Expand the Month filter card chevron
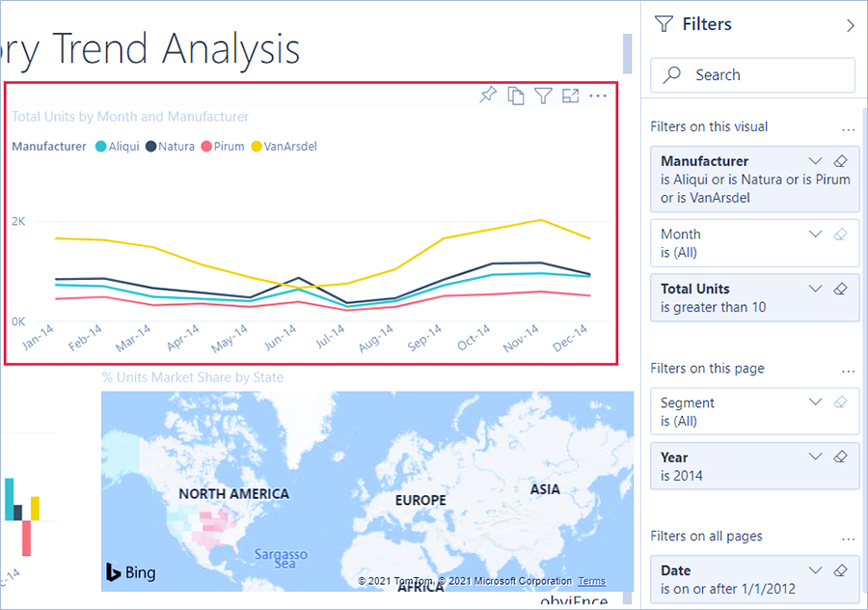868x610 pixels. [815, 235]
